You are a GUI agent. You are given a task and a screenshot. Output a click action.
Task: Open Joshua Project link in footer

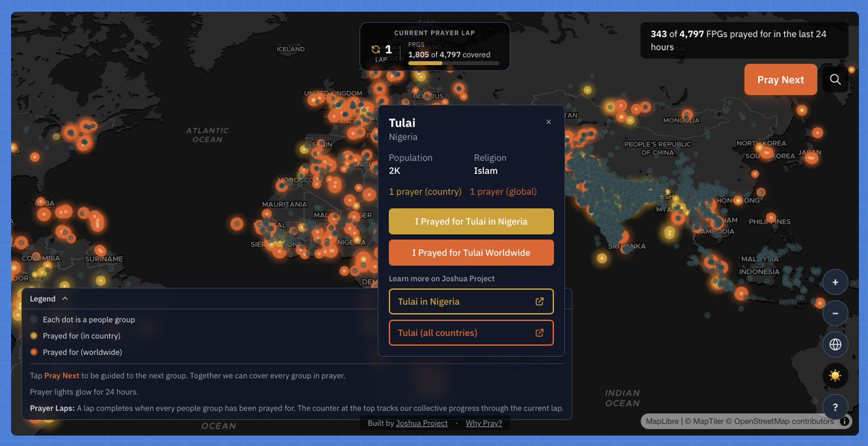(x=422, y=424)
